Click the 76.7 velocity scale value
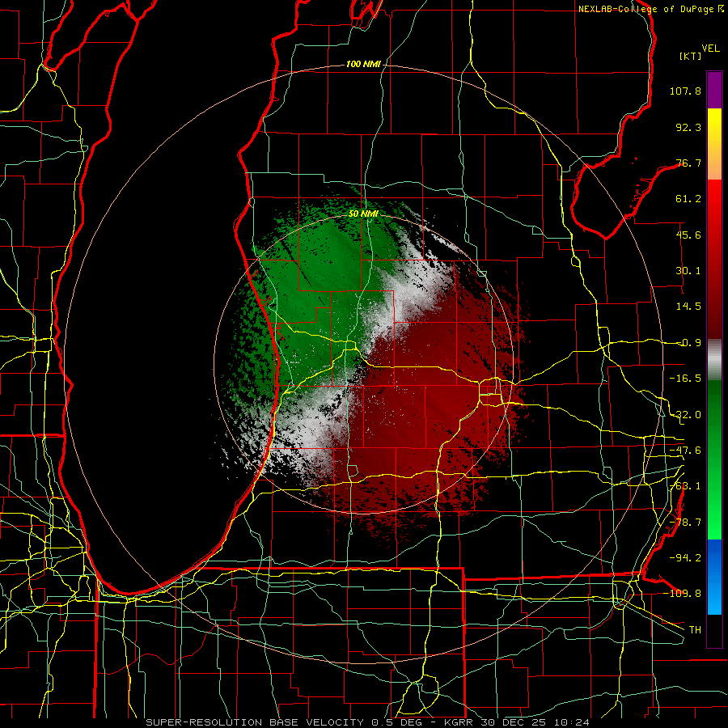This screenshot has width=728, height=728. (688, 163)
